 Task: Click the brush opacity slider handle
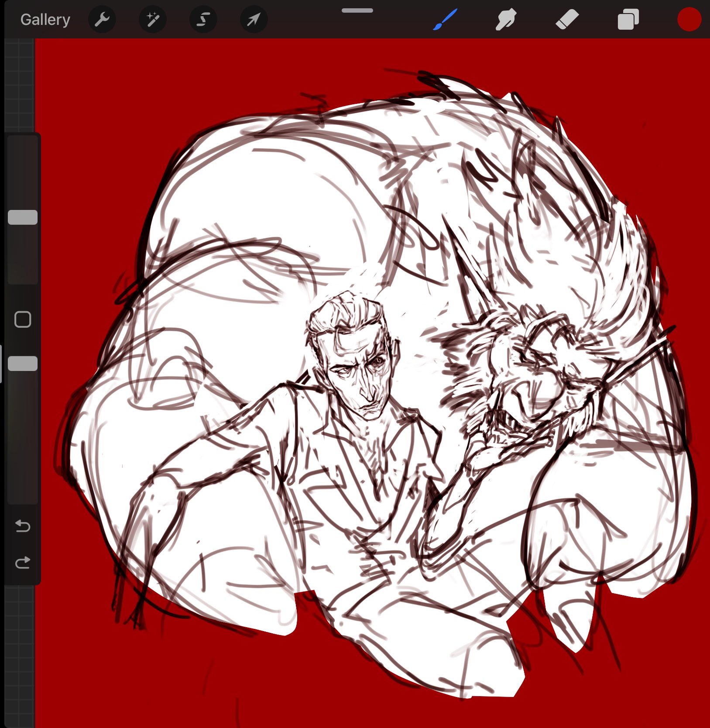[23, 364]
